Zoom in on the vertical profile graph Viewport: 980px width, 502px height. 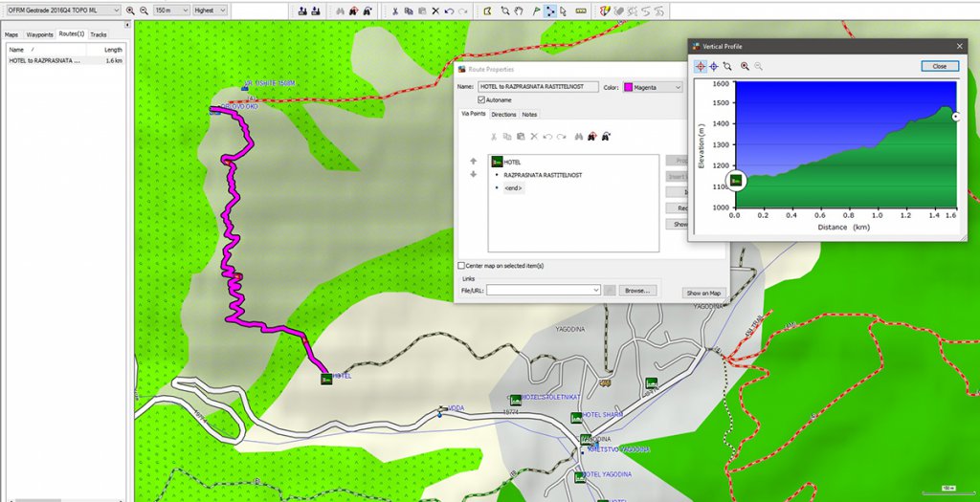click(x=745, y=66)
